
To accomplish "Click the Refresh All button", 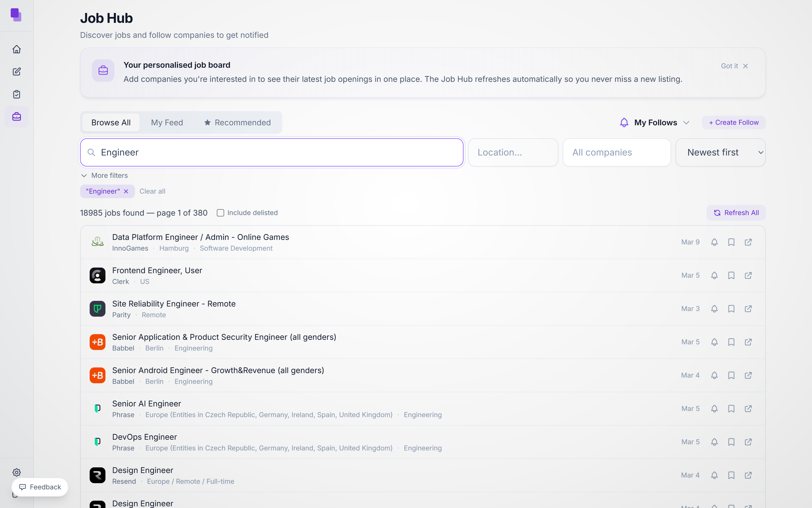I will [736, 213].
